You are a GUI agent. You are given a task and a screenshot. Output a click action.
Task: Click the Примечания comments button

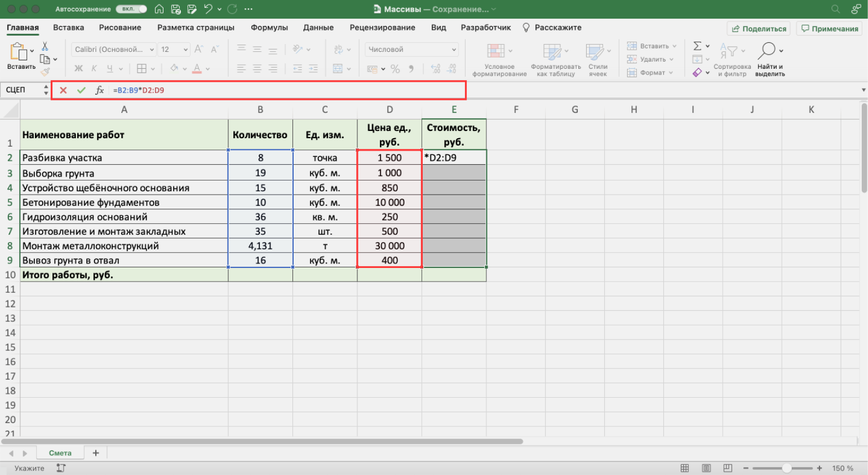coord(830,29)
